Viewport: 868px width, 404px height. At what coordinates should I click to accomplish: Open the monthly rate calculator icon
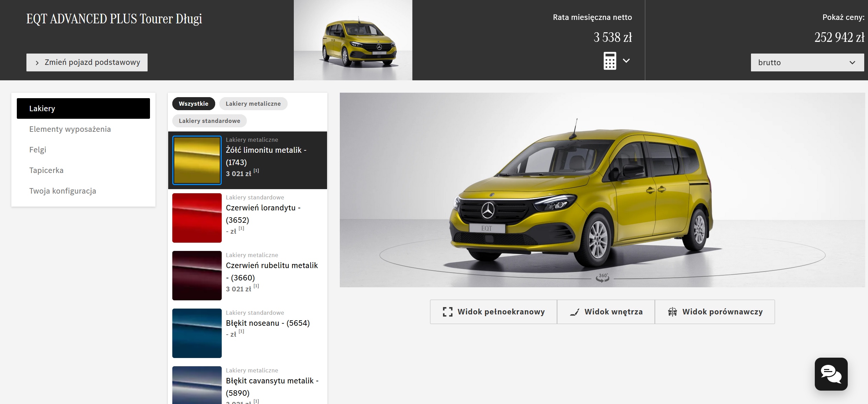[x=610, y=61]
